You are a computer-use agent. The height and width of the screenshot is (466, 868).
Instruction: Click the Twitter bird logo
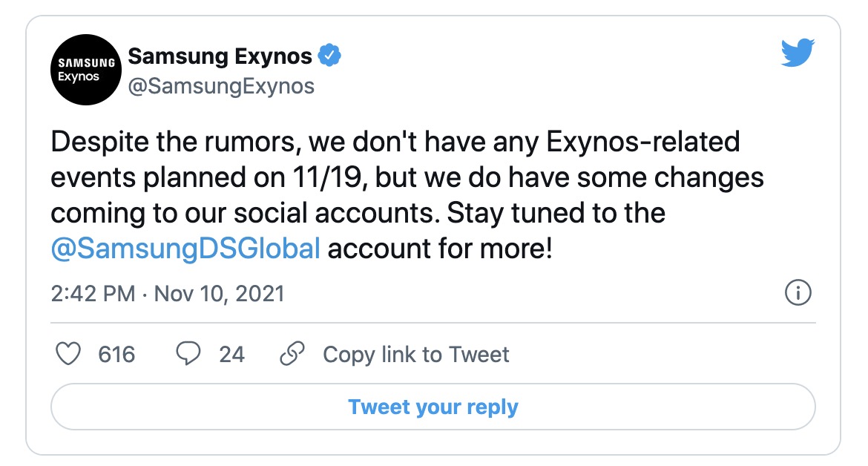point(798,53)
